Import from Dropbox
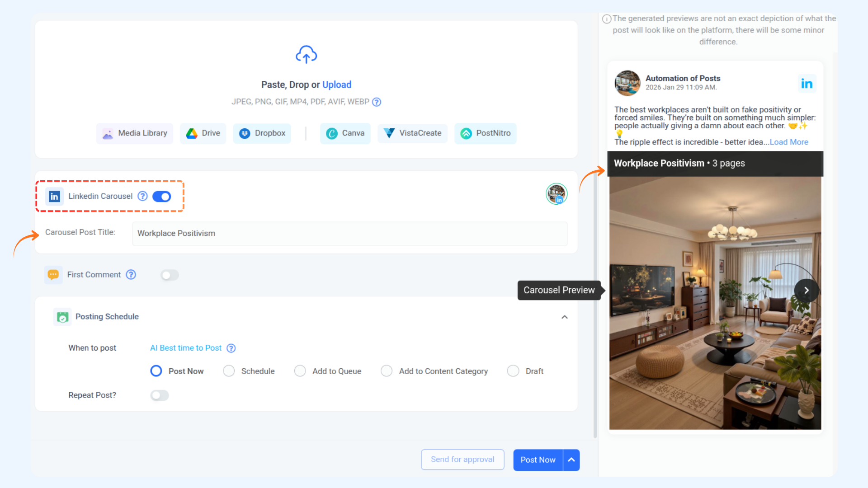Image resolution: width=868 pixels, height=488 pixels. 262,133
